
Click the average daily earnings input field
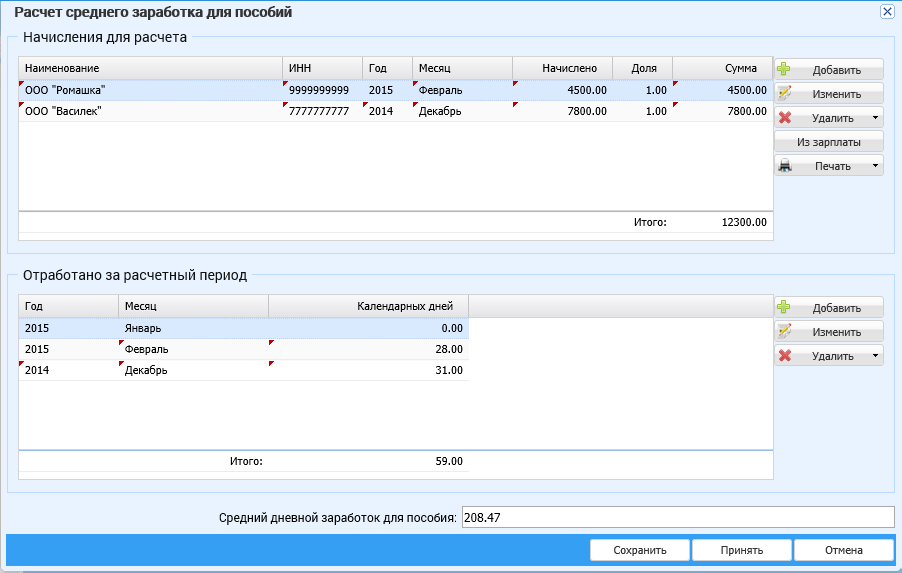click(x=678, y=517)
